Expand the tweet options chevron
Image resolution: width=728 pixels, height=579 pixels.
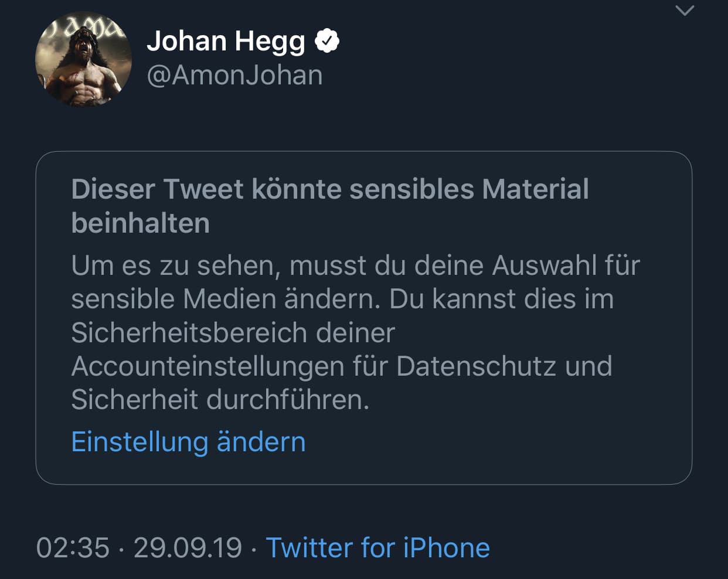(685, 11)
